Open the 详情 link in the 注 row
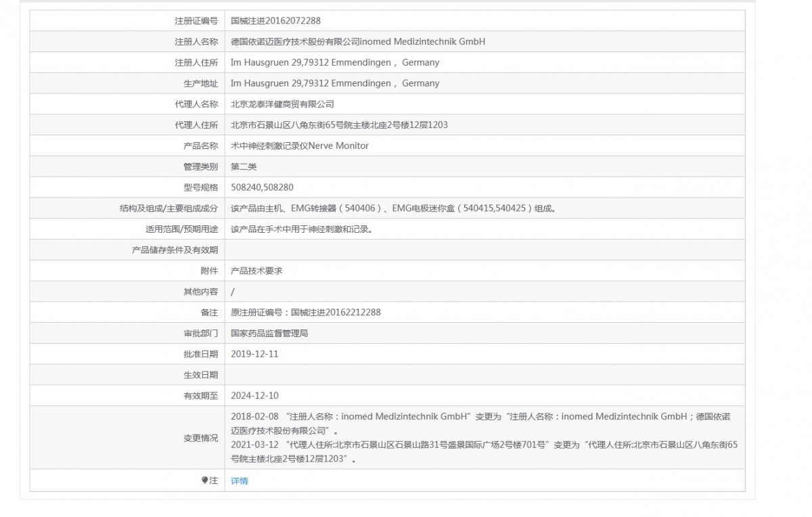 point(240,480)
